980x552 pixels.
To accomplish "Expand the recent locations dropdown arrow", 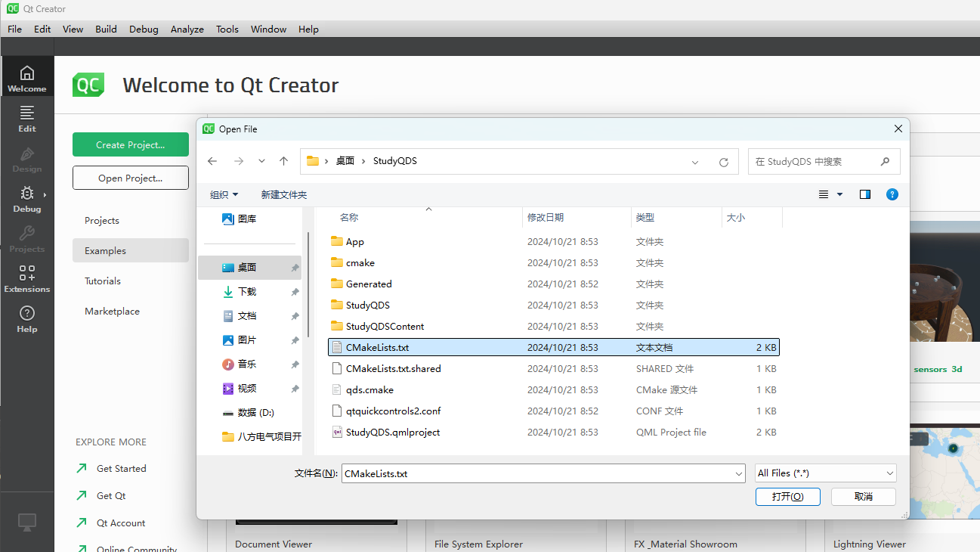I will click(x=261, y=161).
